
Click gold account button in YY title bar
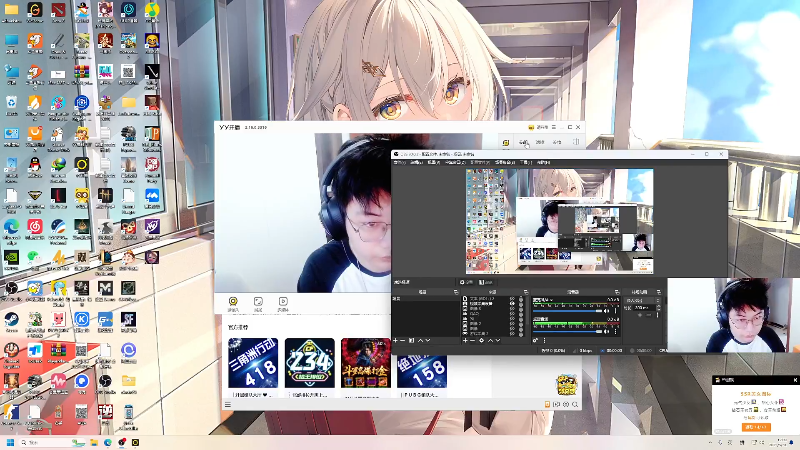[538, 127]
